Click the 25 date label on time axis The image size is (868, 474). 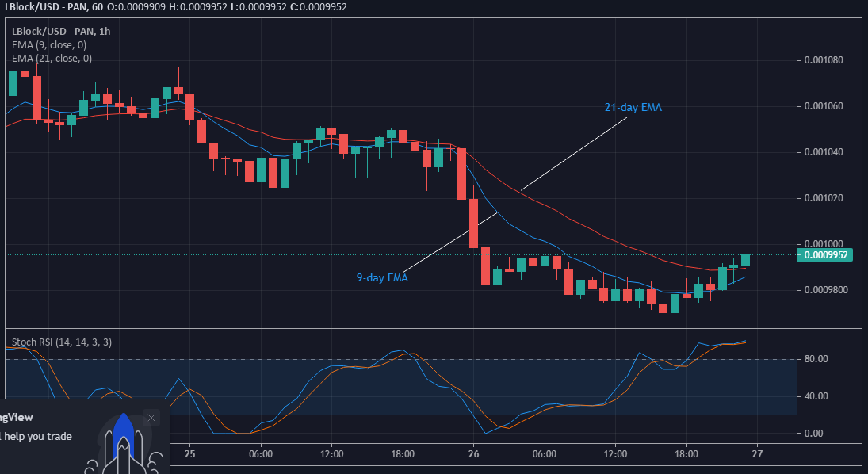coord(190,453)
